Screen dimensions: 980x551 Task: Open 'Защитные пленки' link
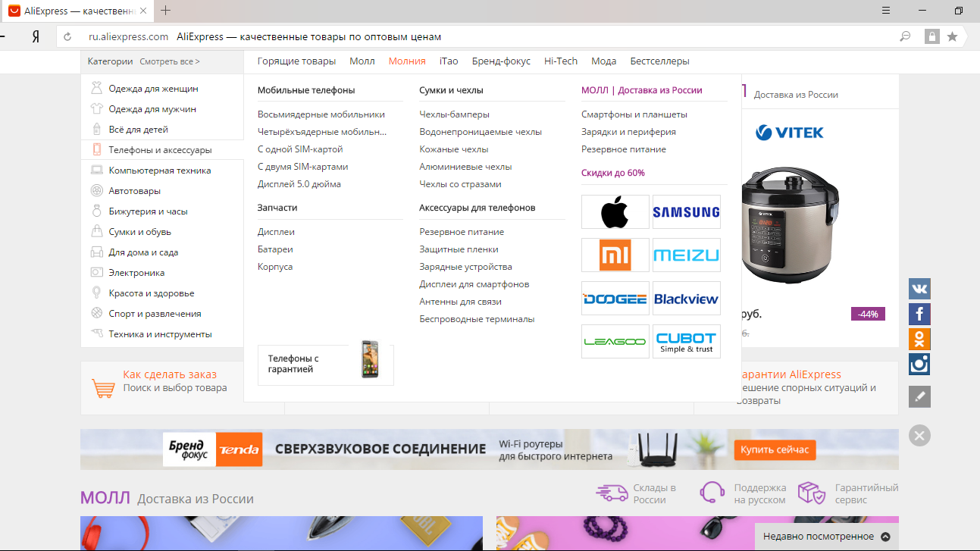point(459,249)
